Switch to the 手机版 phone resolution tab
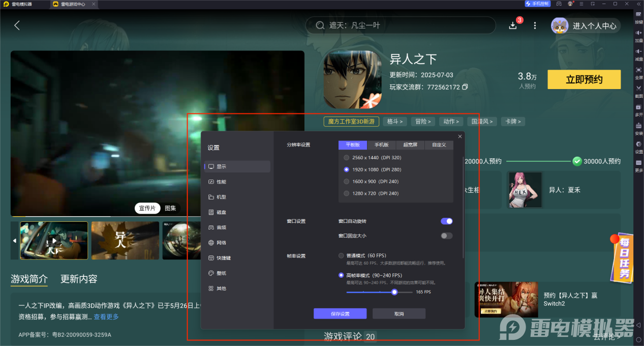Image resolution: width=644 pixels, height=346 pixels. 381,145
